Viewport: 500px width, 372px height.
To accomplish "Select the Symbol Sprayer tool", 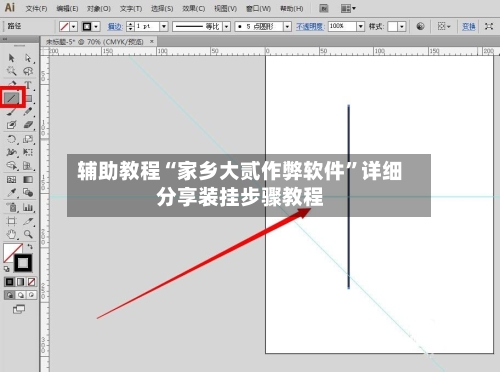I will coord(11,207).
